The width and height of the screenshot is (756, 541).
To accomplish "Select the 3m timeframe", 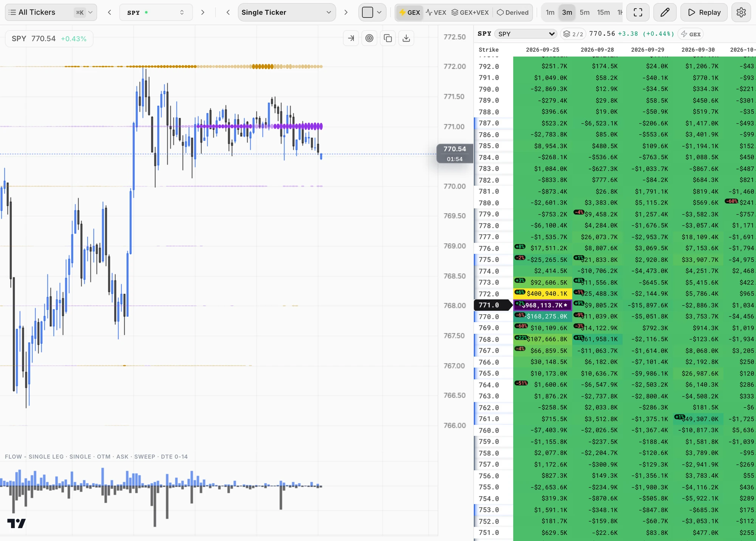I will point(567,12).
